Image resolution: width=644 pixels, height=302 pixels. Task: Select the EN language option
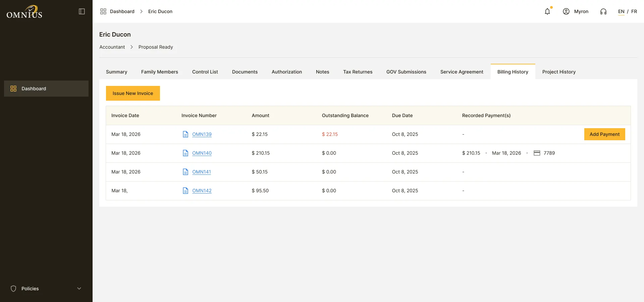coord(621,11)
